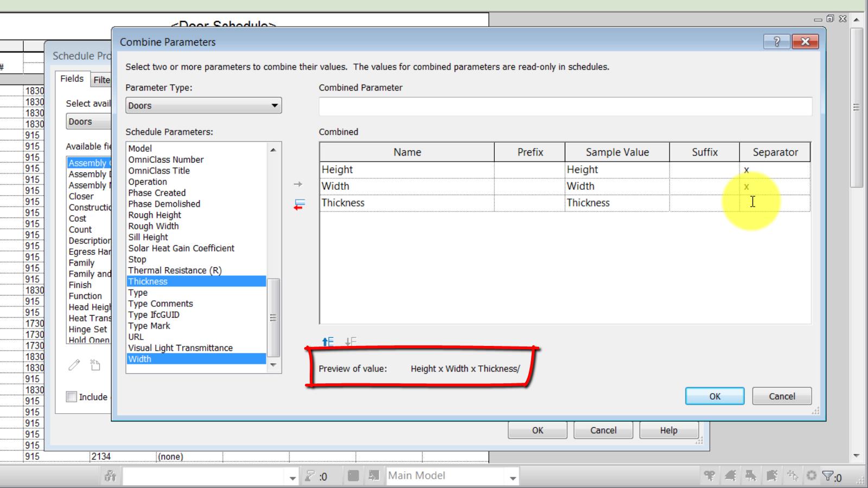Image resolution: width=868 pixels, height=488 pixels.
Task: Click the move parameter down icon
Action: coord(350,342)
